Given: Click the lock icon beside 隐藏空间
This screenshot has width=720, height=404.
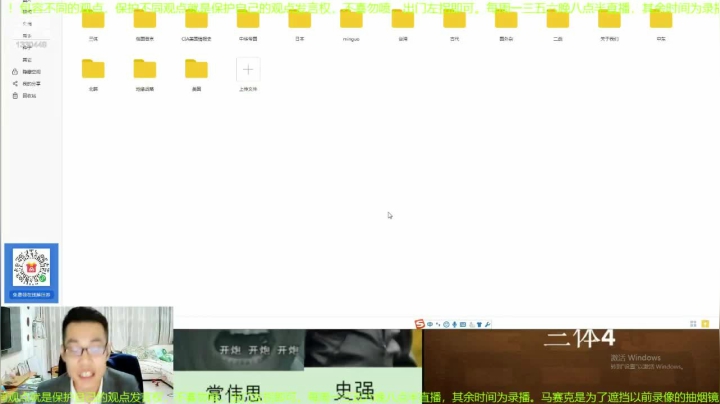Looking at the screenshot, I should (15, 72).
